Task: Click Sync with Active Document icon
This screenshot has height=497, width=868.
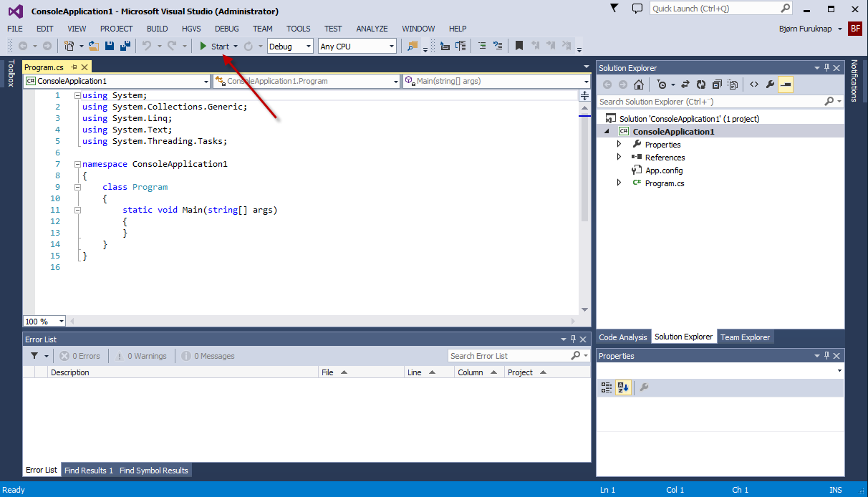Action: click(685, 85)
